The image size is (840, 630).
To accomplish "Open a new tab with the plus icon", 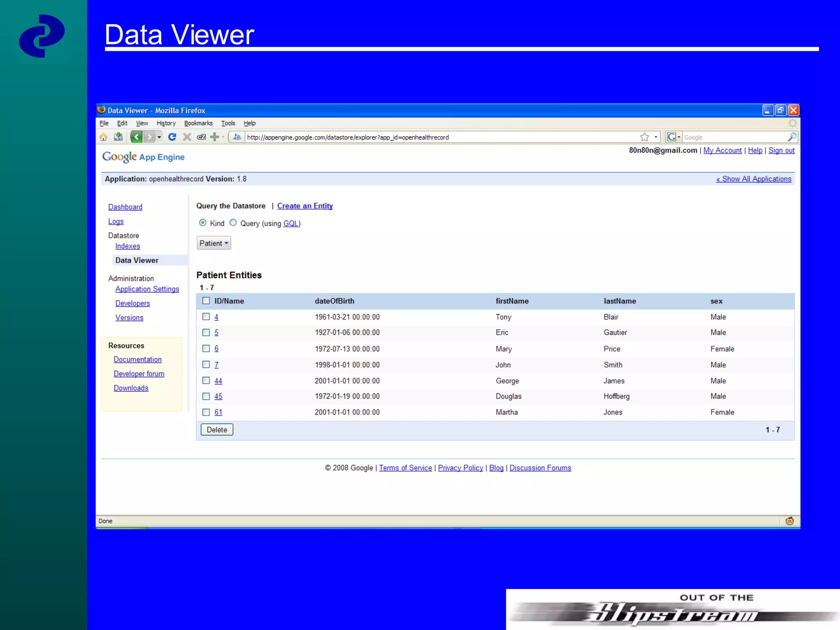I will (x=214, y=137).
